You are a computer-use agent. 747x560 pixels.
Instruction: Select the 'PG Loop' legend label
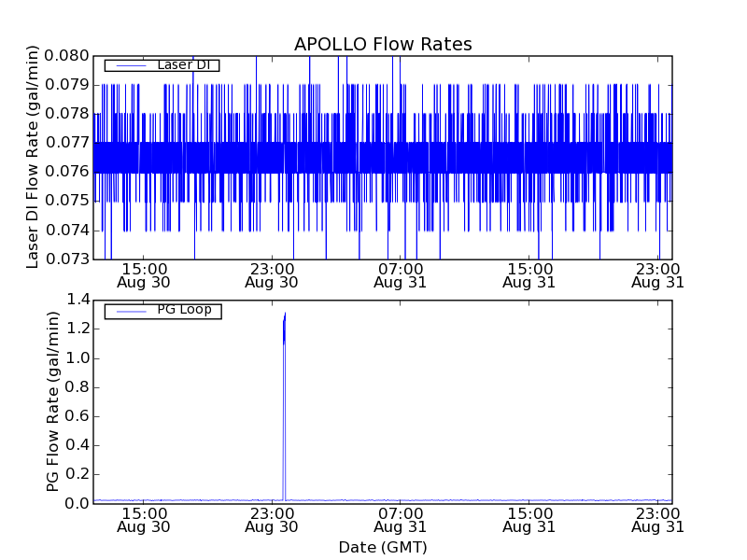(x=184, y=310)
